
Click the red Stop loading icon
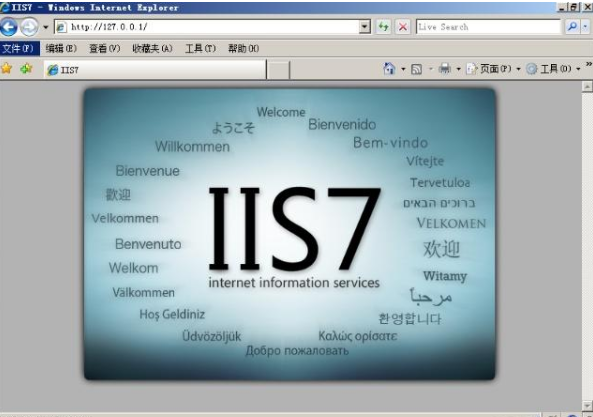click(x=403, y=27)
